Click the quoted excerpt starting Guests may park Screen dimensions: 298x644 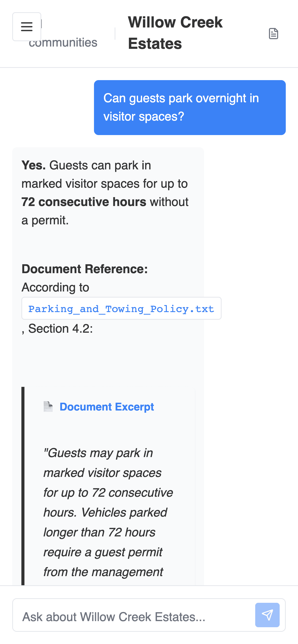pos(108,513)
